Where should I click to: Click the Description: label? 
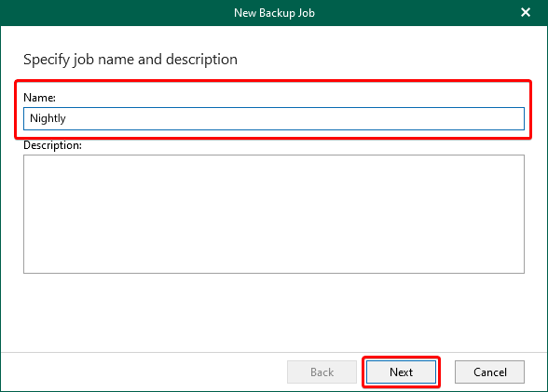click(x=52, y=145)
